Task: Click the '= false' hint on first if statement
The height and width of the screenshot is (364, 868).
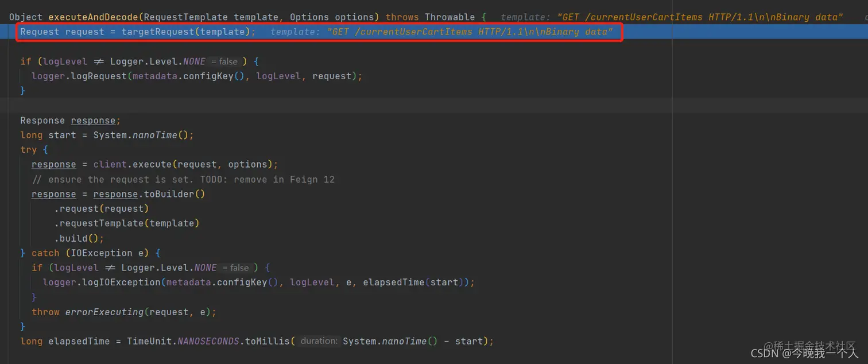Action: point(224,61)
